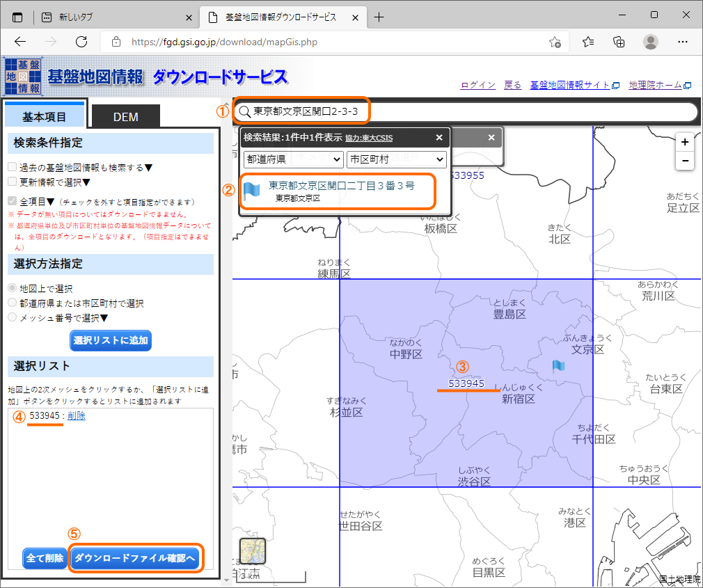
Task: Click the 戻る link
Action: click(x=512, y=85)
